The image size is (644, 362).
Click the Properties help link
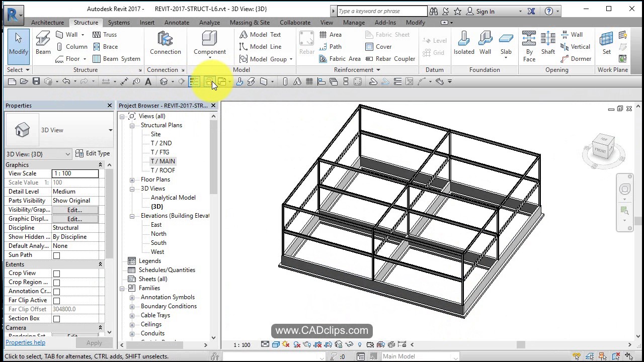click(25, 342)
